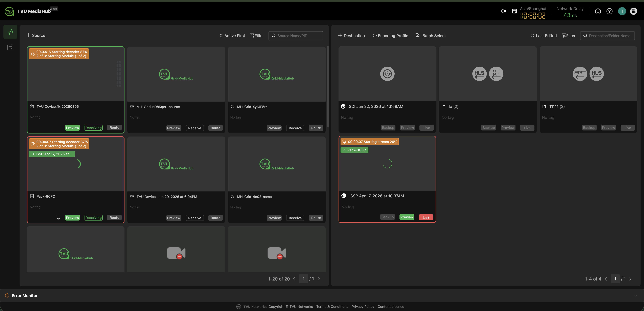
Task: Click the device icon beside Pack-8CFC name
Action: tap(32, 196)
